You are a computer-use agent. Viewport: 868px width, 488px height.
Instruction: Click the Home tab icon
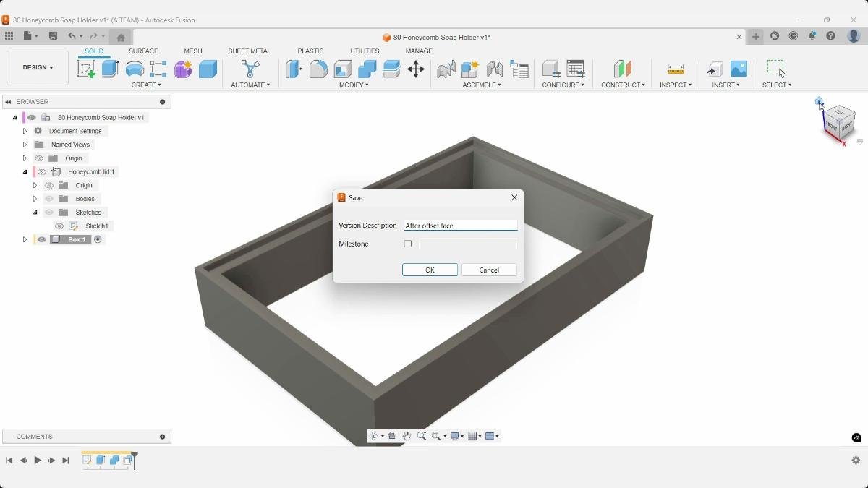[121, 37]
